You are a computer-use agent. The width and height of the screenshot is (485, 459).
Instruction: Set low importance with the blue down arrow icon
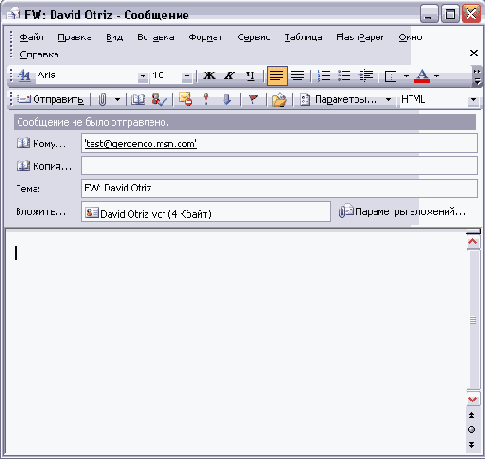click(x=227, y=99)
